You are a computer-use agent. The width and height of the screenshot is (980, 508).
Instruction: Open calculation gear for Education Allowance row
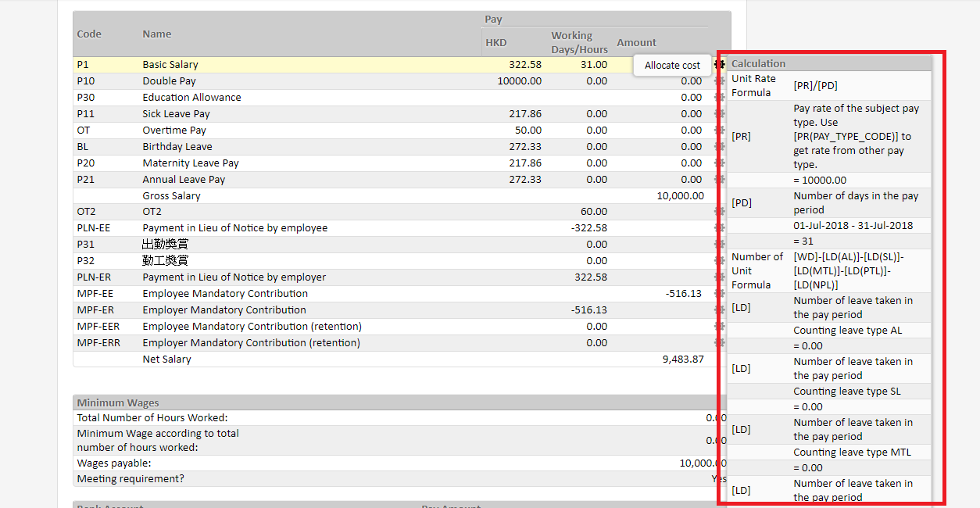720,98
